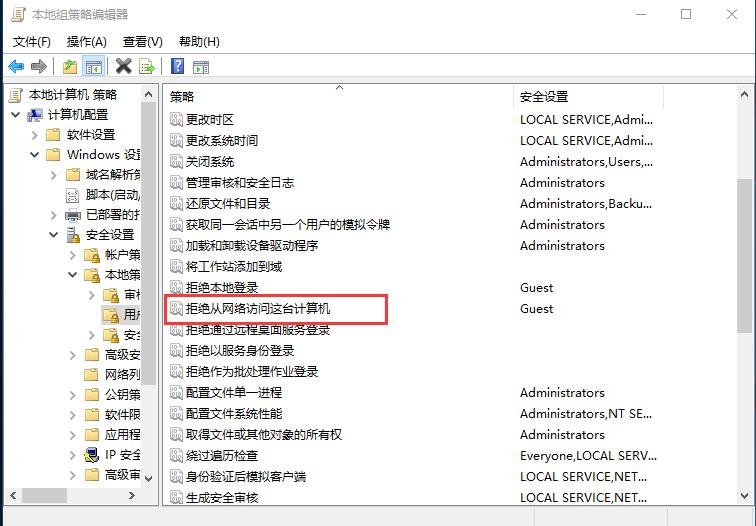Click the Export list toolbar icon
The width and height of the screenshot is (756, 526).
click(x=147, y=66)
